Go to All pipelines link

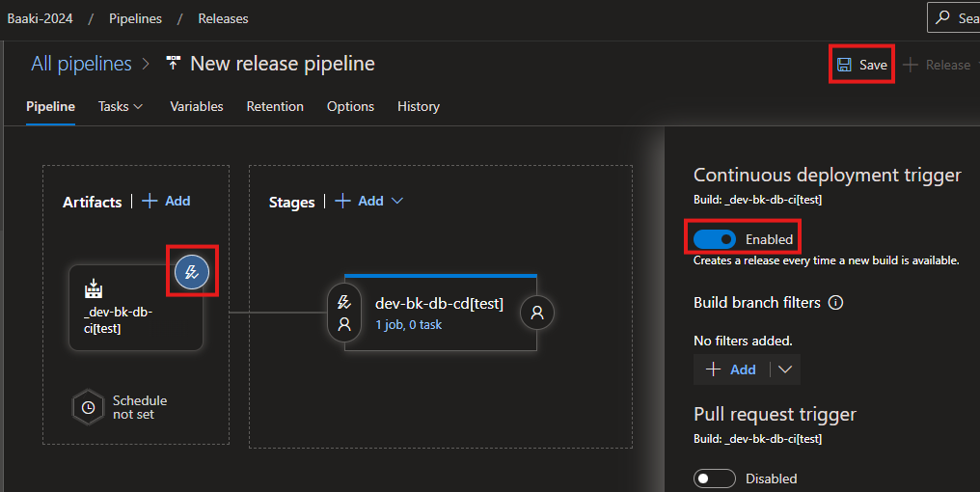pyautogui.click(x=81, y=63)
